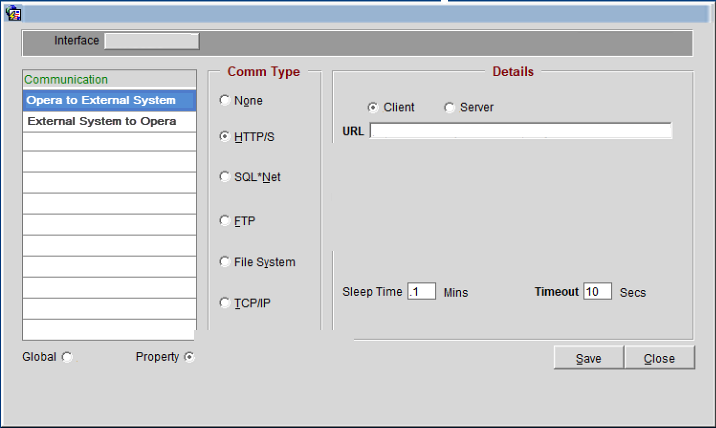Select the Global radio button

click(67, 357)
